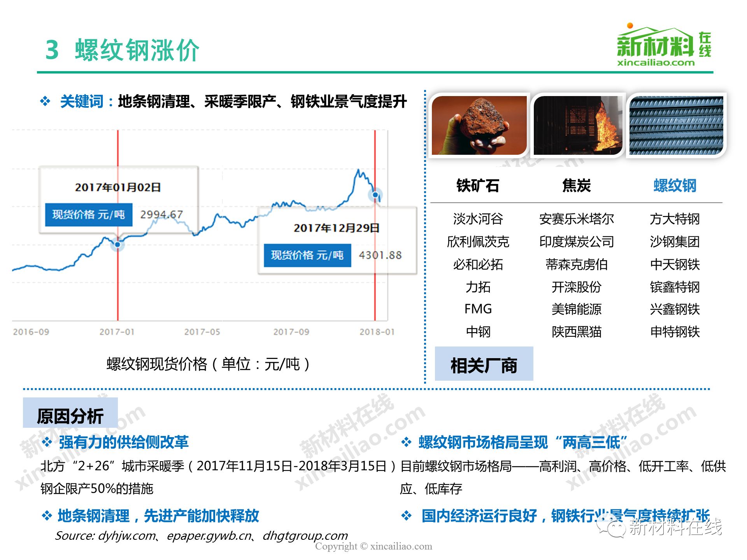Click the heading 地条钢清理，先进产能加快释放
The width and height of the screenshot is (747, 560).
coord(158,516)
